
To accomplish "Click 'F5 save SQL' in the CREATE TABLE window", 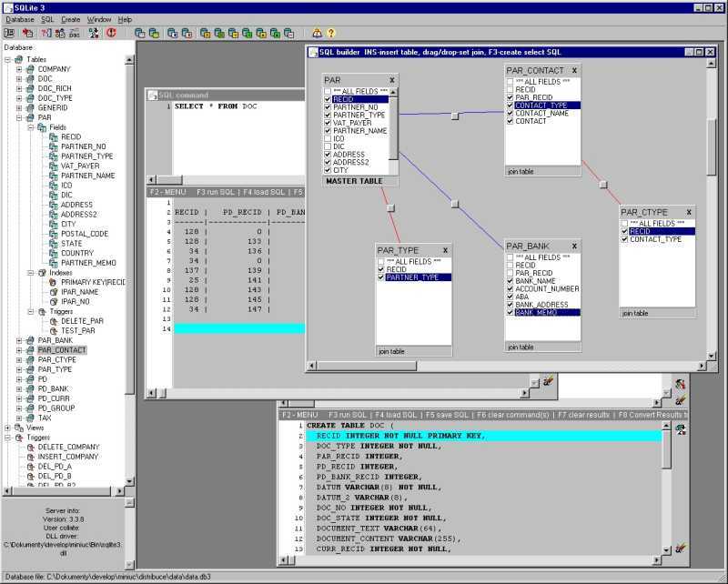I will pos(447,415).
